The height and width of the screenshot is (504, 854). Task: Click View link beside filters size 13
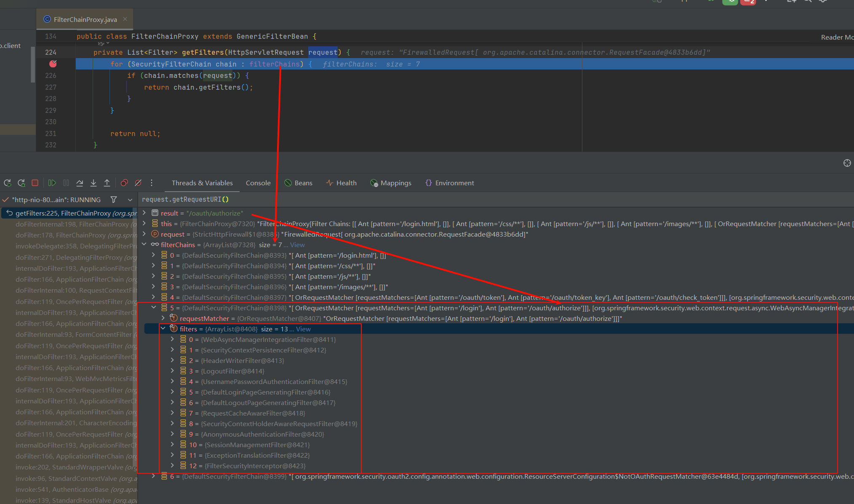point(303,329)
